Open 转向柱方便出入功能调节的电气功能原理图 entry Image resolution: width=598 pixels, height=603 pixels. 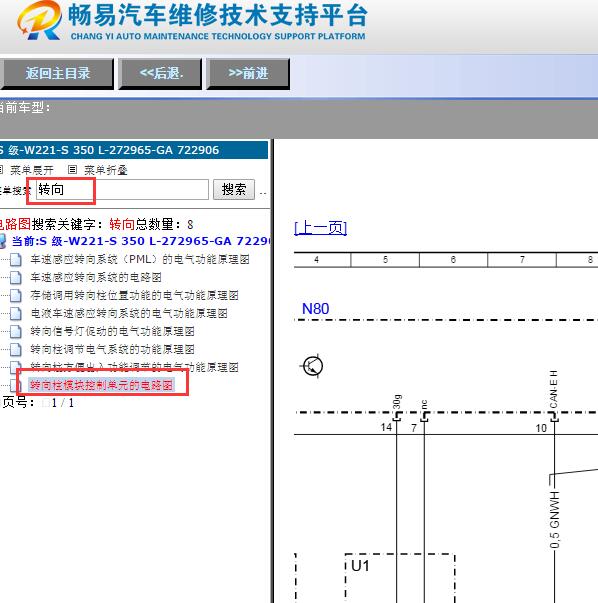coord(134,367)
